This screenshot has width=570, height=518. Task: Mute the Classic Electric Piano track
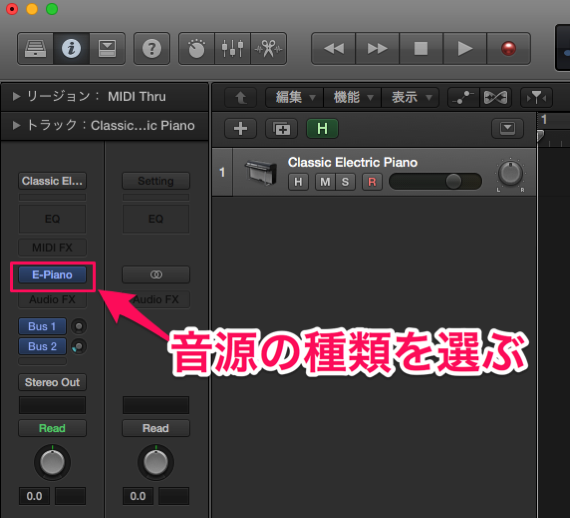pyautogui.click(x=325, y=182)
